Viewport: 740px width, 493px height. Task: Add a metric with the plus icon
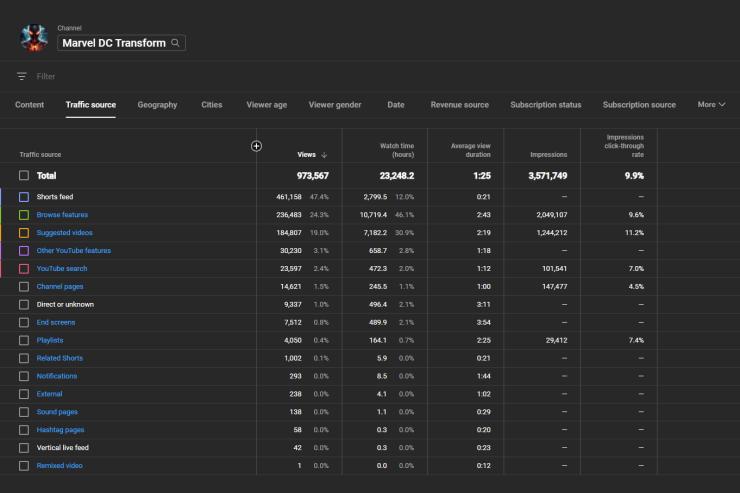pyautogui.click(x=256, y=146)
